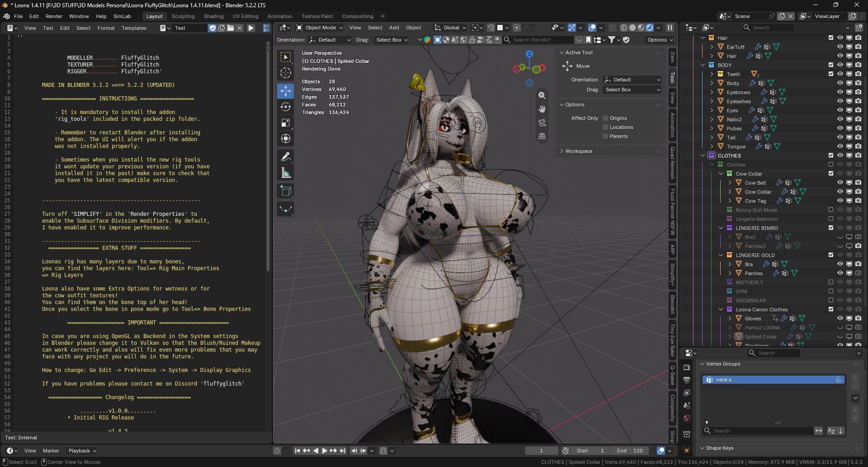Open the Object Mode dropdown
868x467 pixels.
tap(320, 28)
